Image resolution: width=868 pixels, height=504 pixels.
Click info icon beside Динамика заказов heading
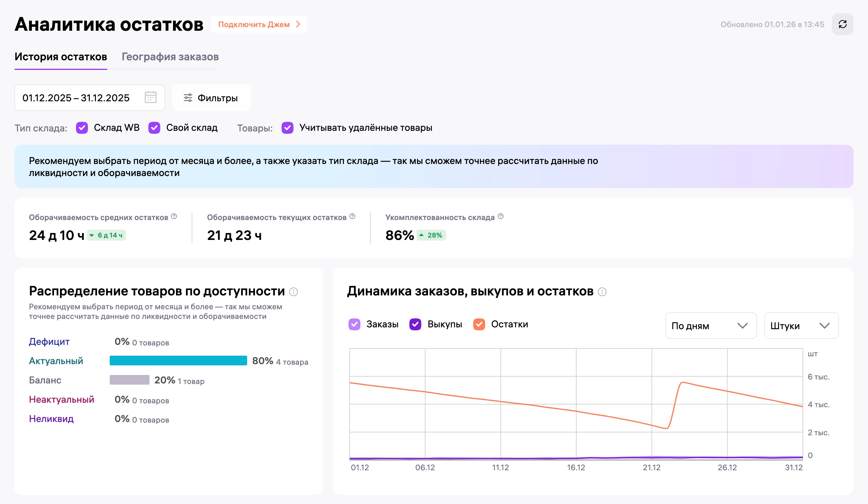[602, 292]
